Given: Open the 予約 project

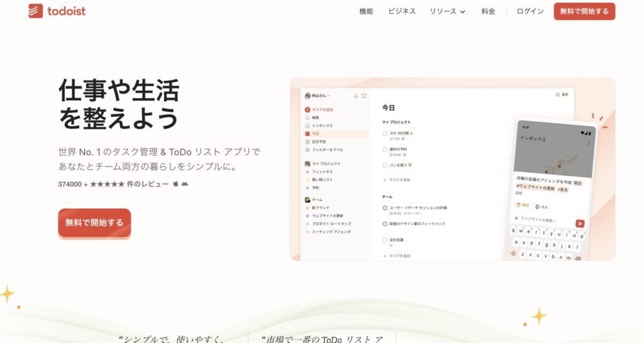Looking at the screenshot, I should pyautogui.click(x=312, y=187).
